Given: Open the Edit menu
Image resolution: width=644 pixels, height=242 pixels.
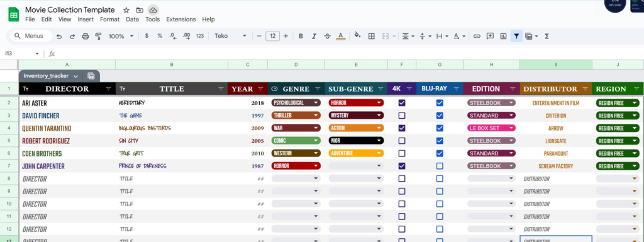Looking at the screenshot, I should 47,19.
